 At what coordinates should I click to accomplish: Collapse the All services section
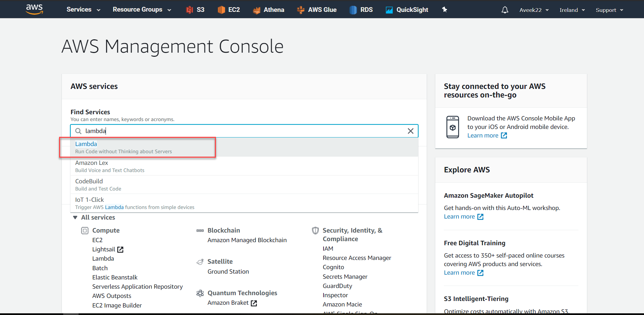(75, 218)
